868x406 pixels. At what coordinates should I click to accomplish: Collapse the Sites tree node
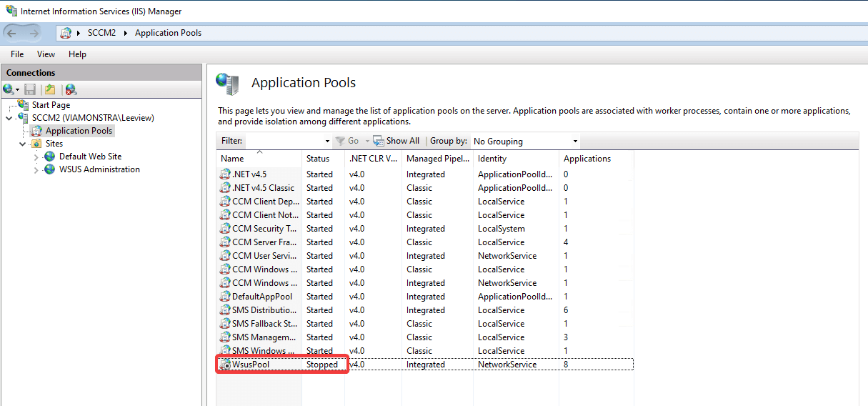24,144
